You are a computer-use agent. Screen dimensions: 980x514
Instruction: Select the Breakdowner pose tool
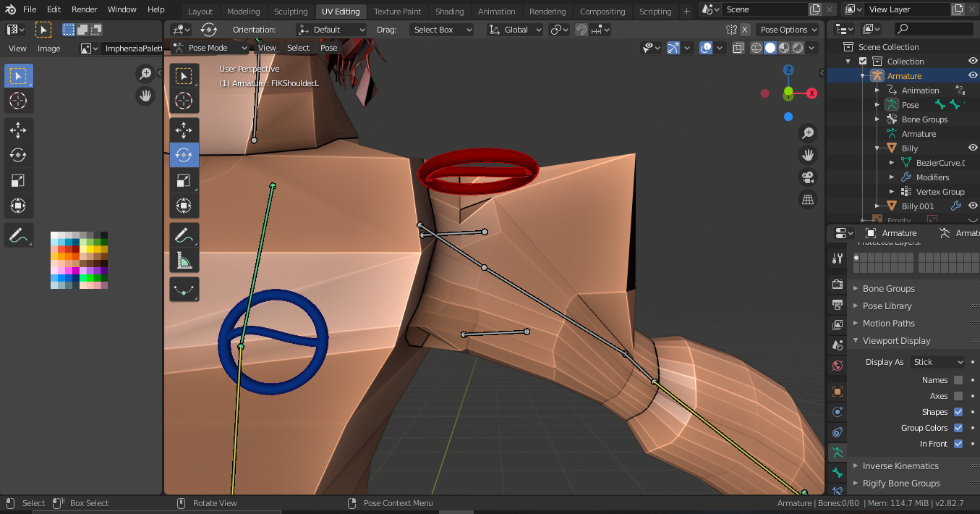[x=184, y=289]
